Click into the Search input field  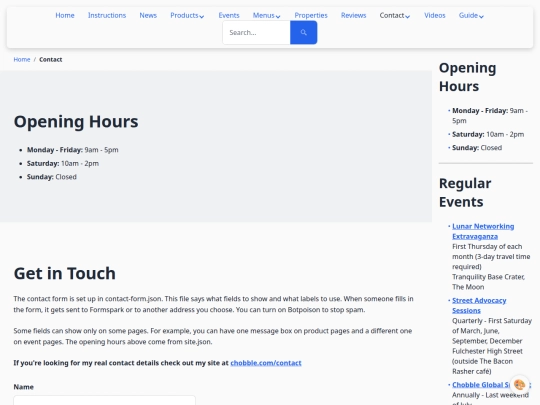pos(256,32)
